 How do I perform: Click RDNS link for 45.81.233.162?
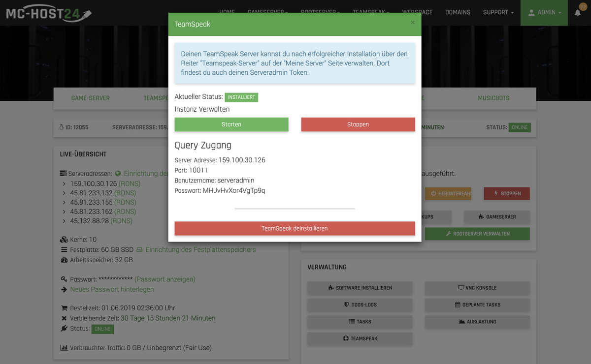tap(125, 212)
